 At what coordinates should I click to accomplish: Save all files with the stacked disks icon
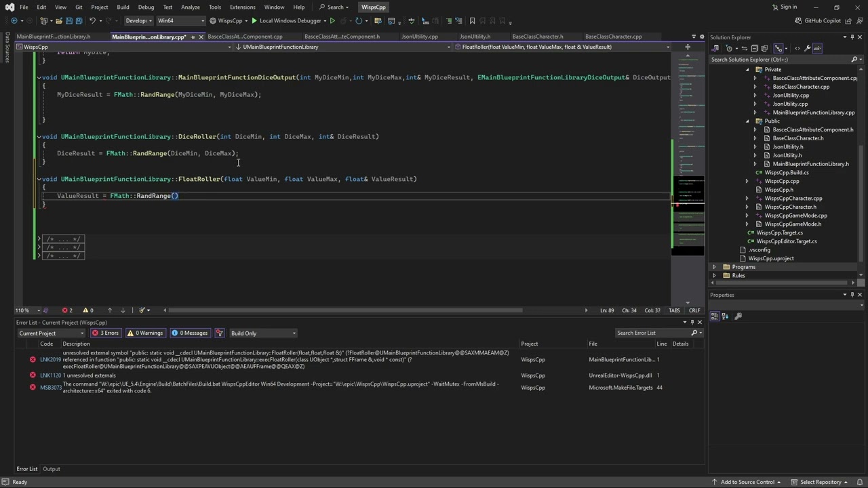[79, 21]
